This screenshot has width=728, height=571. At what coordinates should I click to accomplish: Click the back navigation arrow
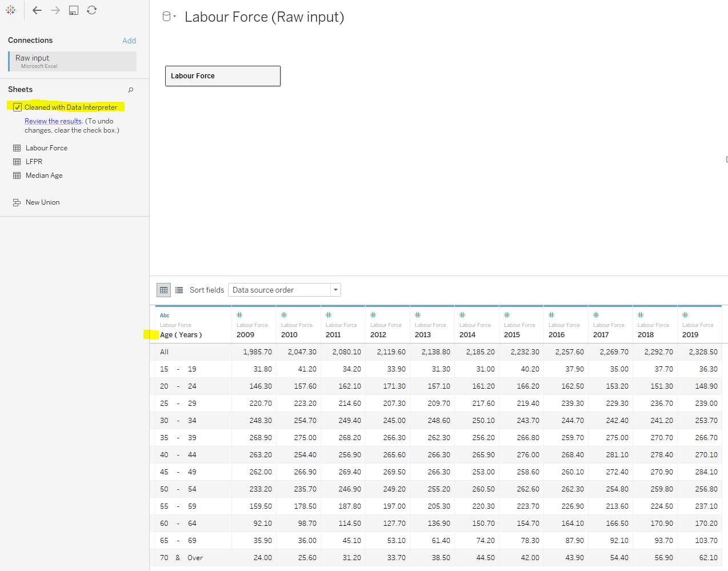37,10
